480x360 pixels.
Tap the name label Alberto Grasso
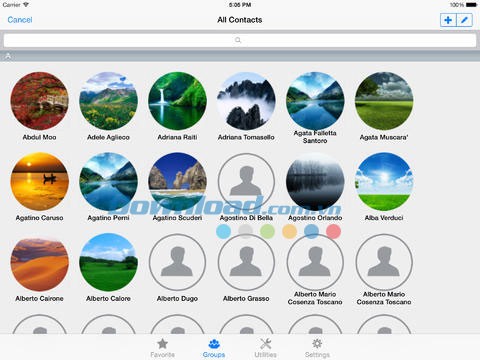[x=246, y=298]
